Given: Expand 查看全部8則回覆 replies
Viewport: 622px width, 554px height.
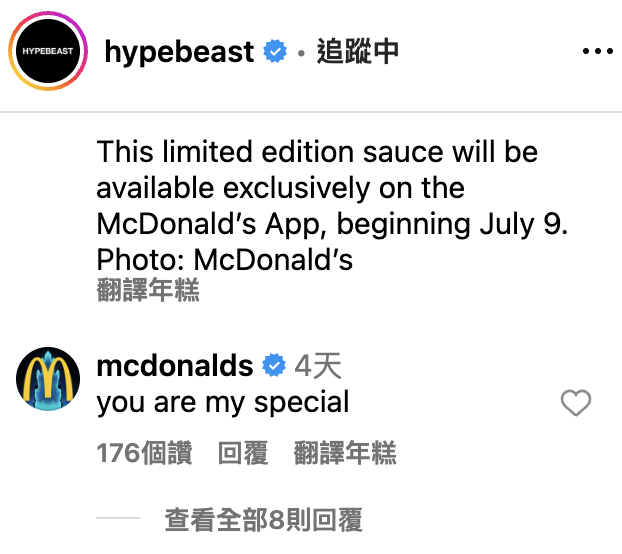Looking at the screenshot, I should (263, 519).
